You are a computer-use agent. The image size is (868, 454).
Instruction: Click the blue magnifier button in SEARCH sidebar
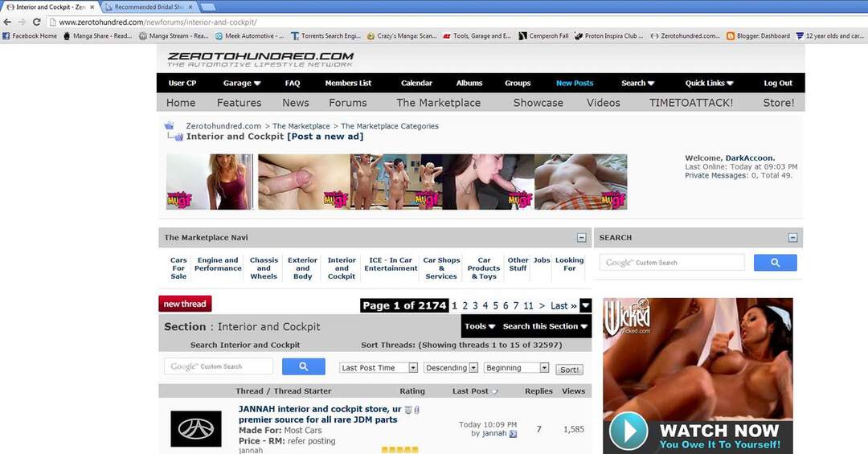tap(775, 263)
